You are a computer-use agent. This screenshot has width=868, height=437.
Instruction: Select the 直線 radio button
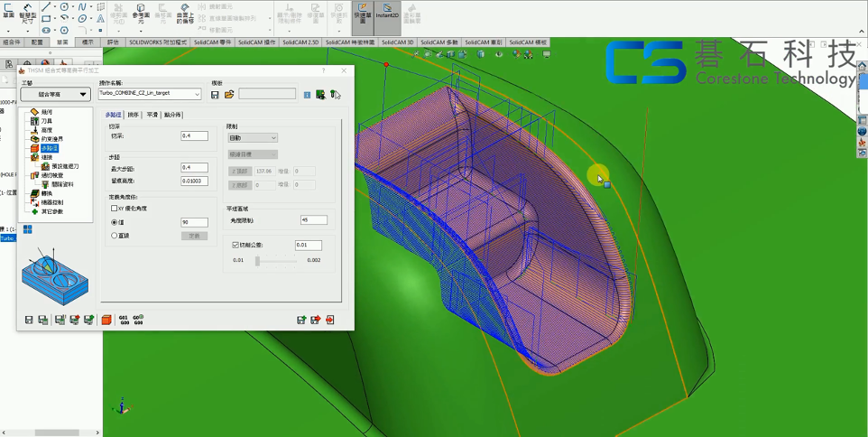pos(115,236)
